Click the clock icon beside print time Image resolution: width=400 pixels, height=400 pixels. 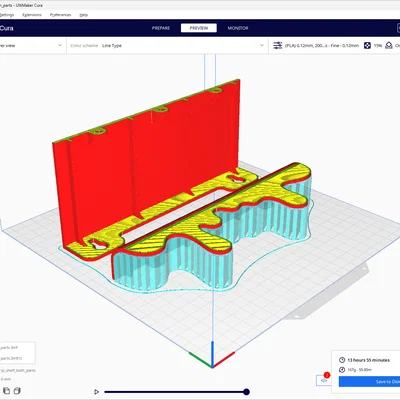pos(342,360)
